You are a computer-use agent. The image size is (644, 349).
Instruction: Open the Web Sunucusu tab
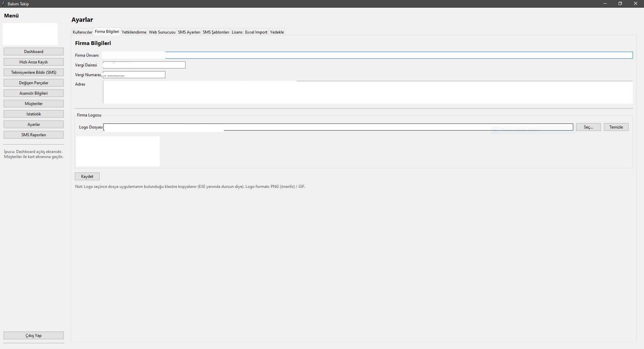pyautogui.click(x=162, y=32)
